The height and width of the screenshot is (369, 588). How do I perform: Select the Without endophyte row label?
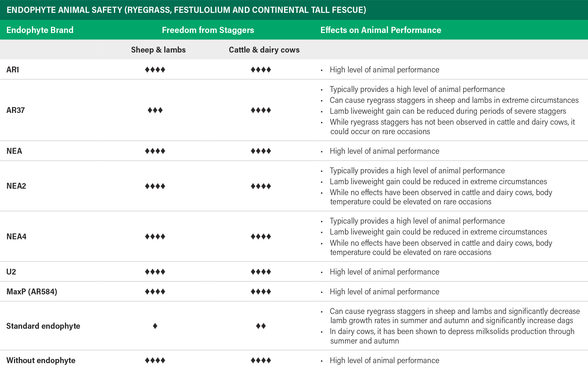click(41, 360)
